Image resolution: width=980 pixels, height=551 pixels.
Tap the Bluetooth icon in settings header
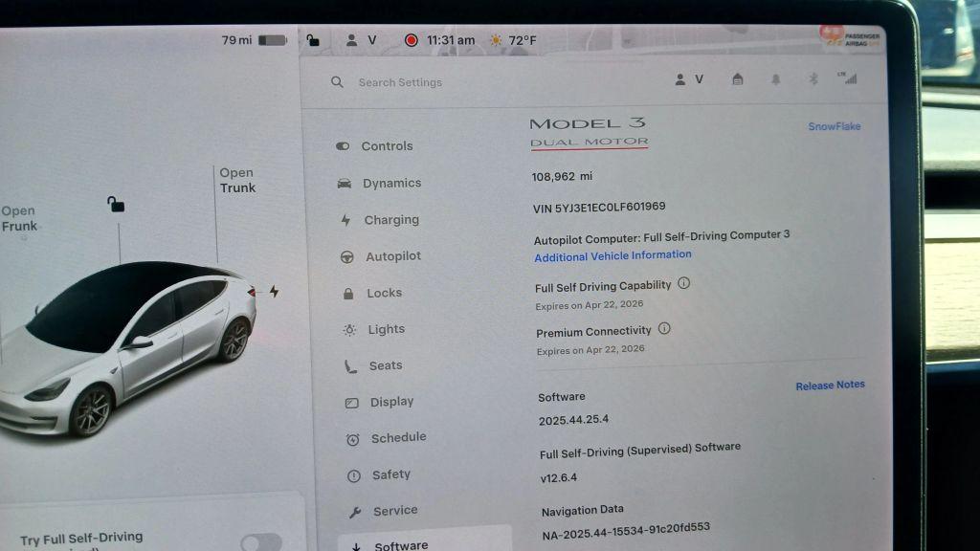click(813, 79)
